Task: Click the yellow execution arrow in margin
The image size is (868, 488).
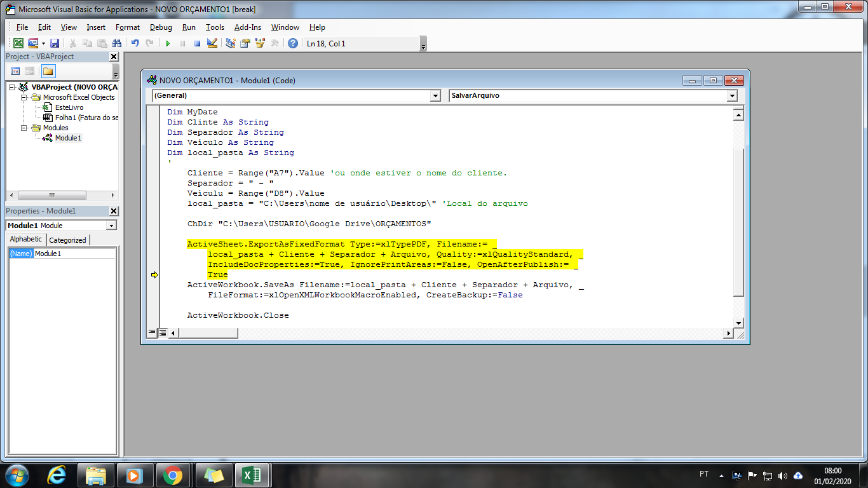Action: click(x=154, y=274)
